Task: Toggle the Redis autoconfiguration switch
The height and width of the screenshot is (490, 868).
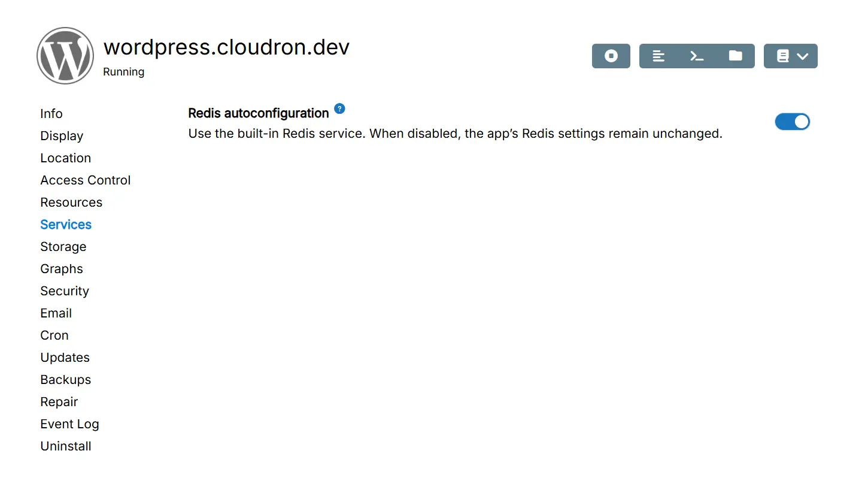Action: coord(792,122)
